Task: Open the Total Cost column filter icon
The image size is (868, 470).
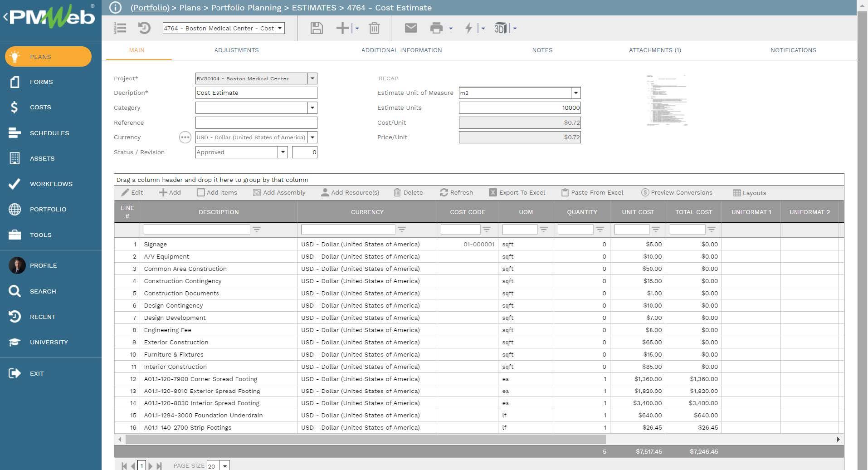Action: pos(712,230)
